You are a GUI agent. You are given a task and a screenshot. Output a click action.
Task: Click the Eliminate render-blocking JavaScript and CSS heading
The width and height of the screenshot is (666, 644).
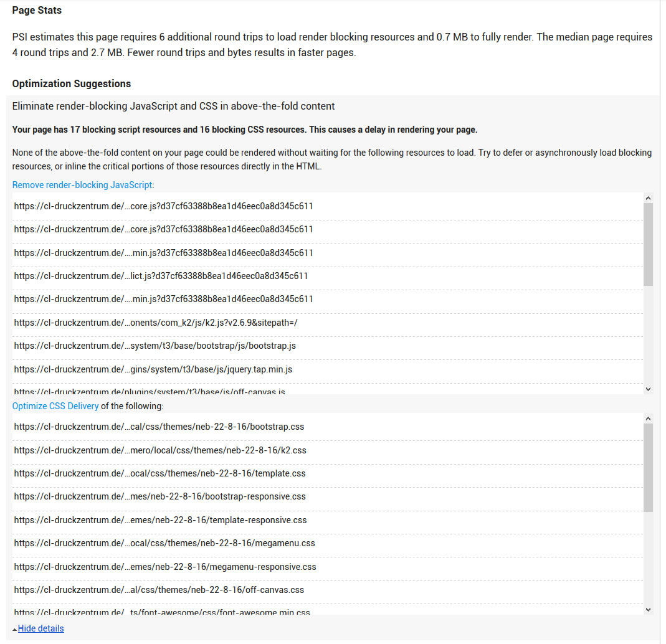pos(173,107)
